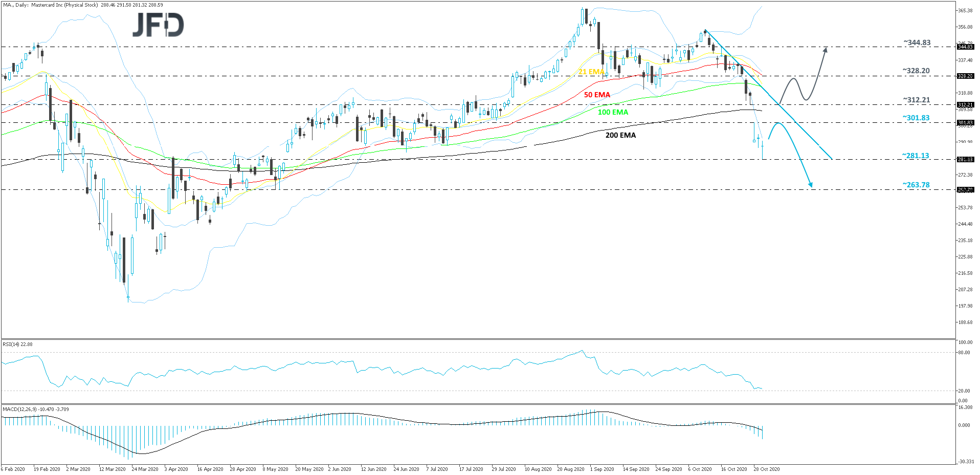Image resolution: width=980 pixels, height=475 pixels.
Task: Click the '50 EMA' red label
Action: [597, 95]
